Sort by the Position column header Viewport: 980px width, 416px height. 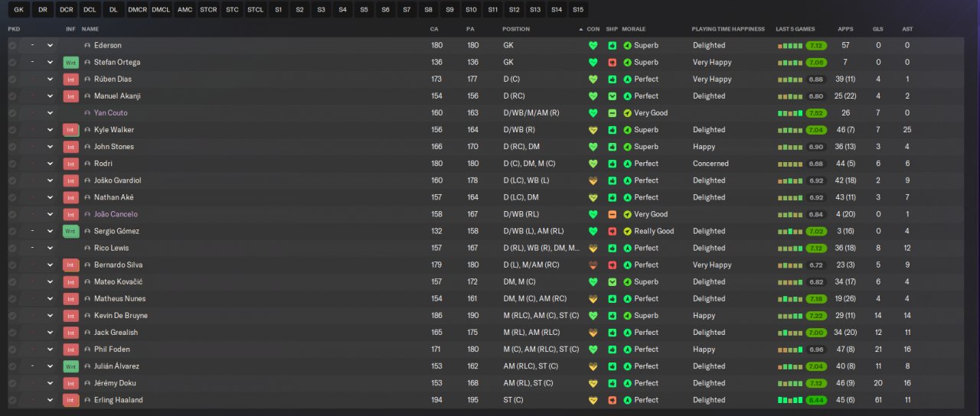pos(516,29)
